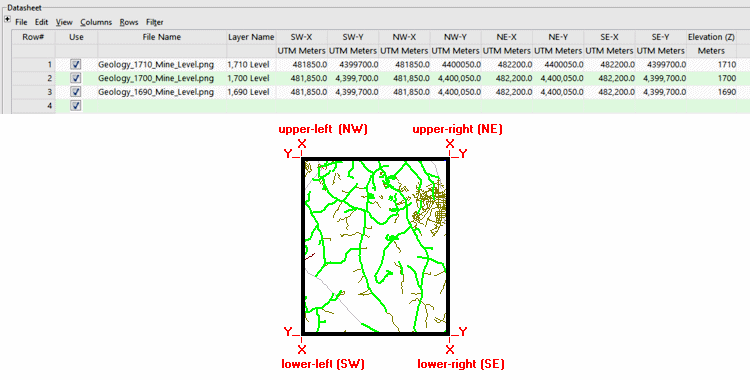Open the Rows menu
This screenshot has width=750, height=380.
click(129, 22)
